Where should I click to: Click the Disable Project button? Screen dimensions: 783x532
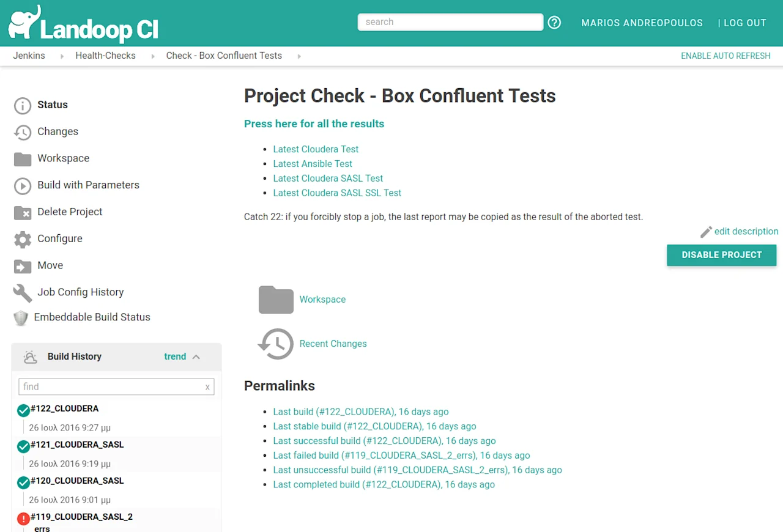pyautogui.click(x=722, y=255)
